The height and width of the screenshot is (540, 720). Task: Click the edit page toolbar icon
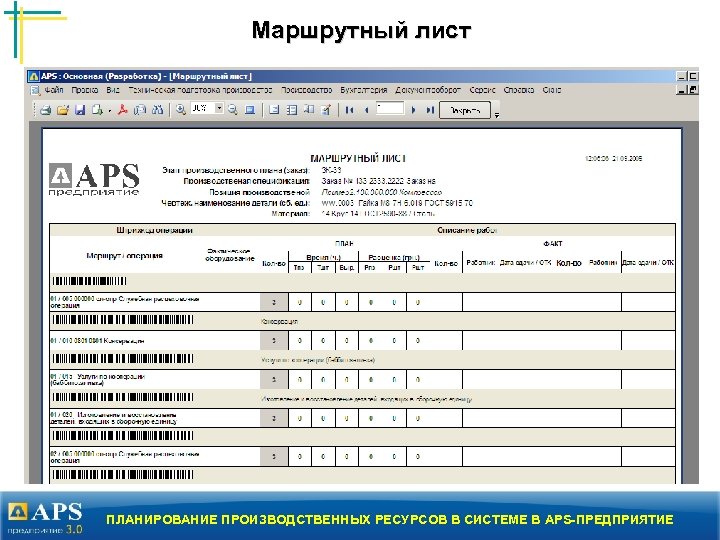326,110
